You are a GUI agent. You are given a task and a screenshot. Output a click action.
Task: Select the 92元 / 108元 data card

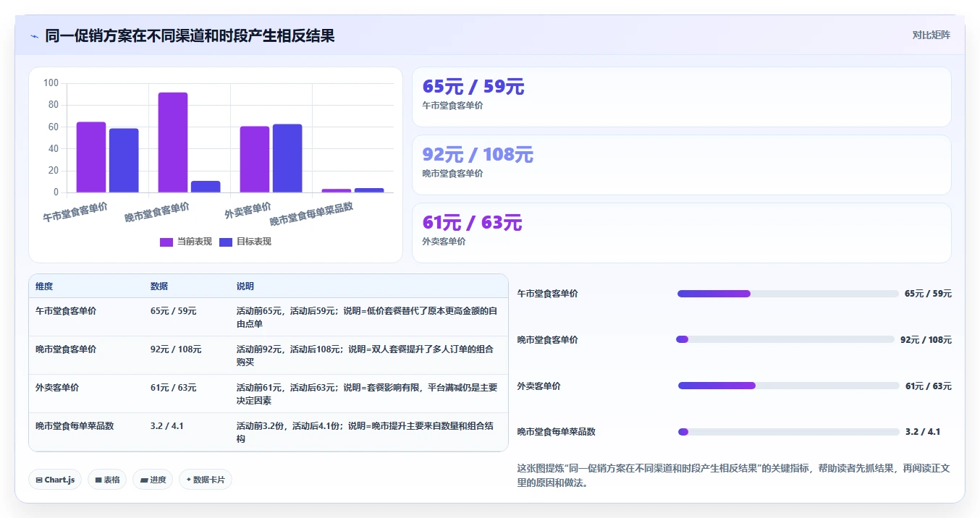pos(681,165)
